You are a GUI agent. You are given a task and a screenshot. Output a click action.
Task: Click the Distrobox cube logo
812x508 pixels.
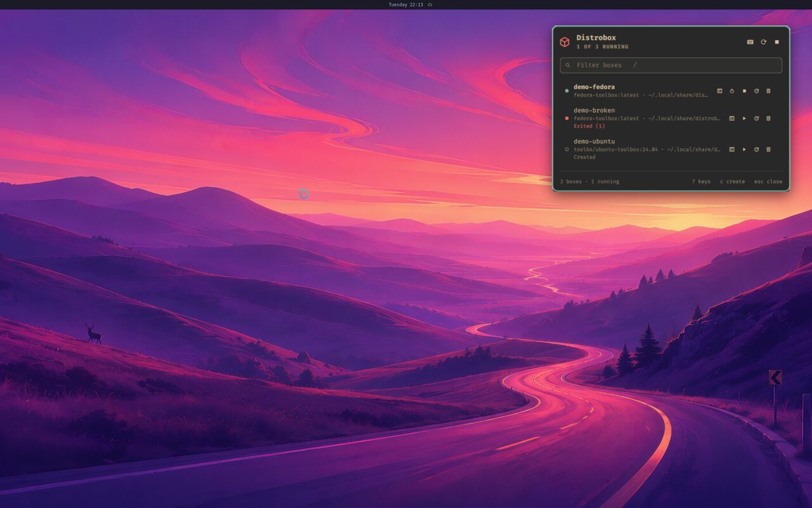pos(565,42)
